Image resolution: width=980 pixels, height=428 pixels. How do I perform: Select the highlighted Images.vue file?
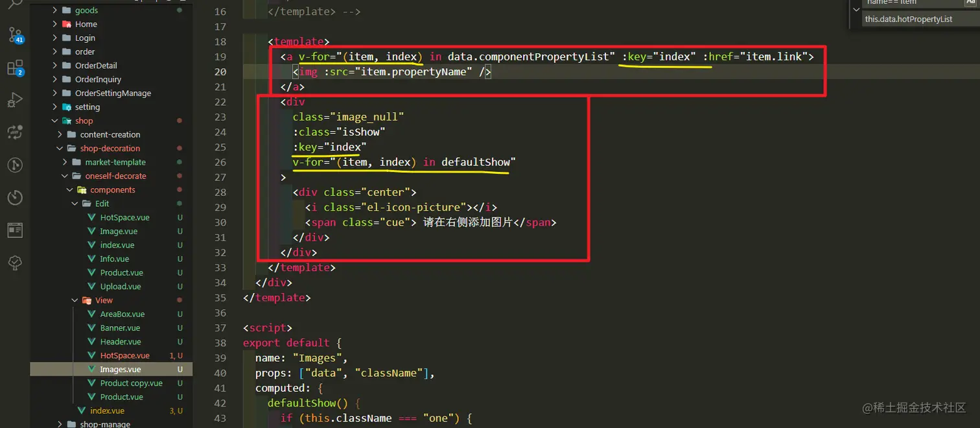111,369
